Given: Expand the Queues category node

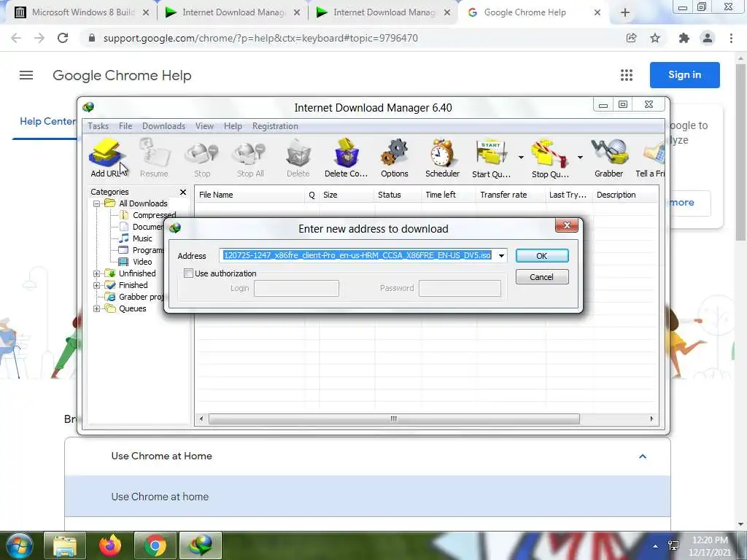Looking at the screenshot, I should point(96,308).
